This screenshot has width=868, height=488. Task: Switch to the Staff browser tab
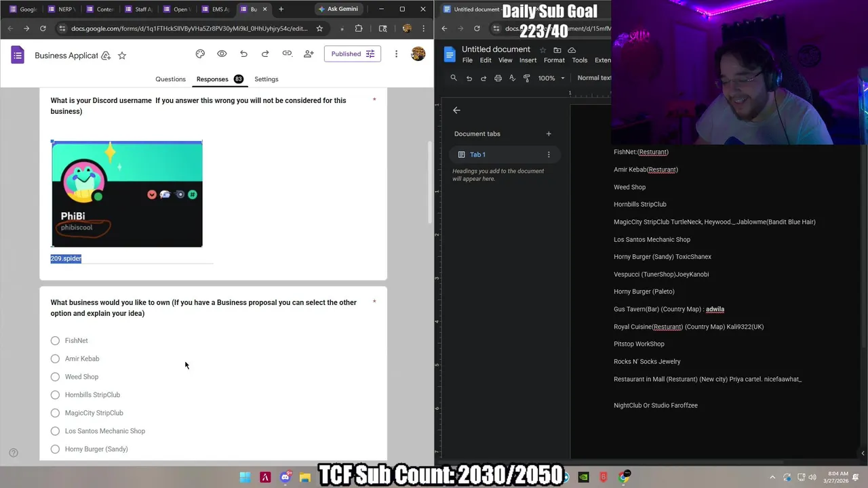[138, 9]
